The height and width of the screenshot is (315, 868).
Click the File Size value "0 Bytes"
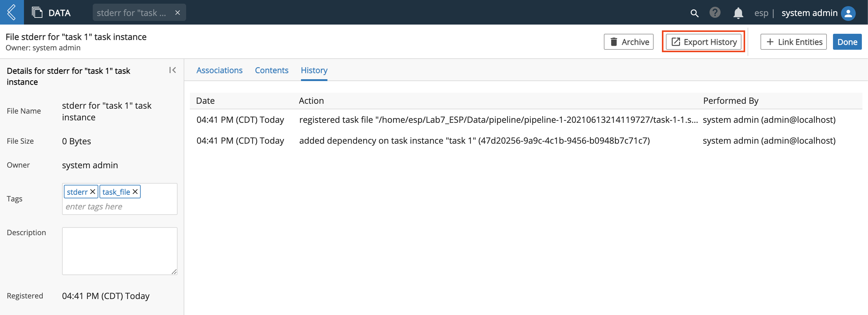click(x=76, y=141)
